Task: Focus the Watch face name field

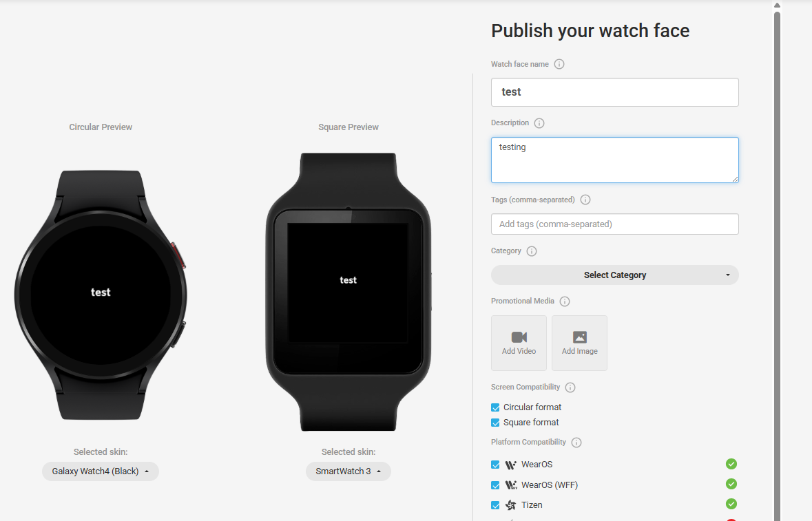Action: click(x=615, y=92)
